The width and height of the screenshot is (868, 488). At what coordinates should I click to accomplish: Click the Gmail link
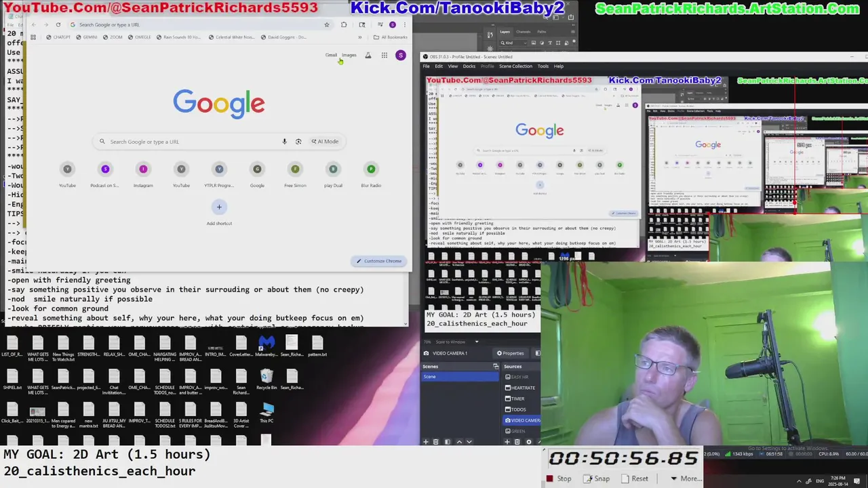click(x=331, y=56)
